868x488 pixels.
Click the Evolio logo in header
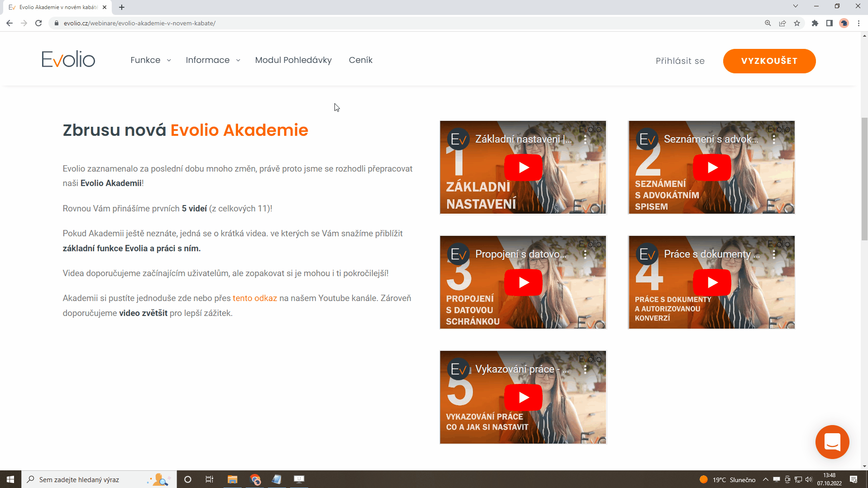[68, 60]
